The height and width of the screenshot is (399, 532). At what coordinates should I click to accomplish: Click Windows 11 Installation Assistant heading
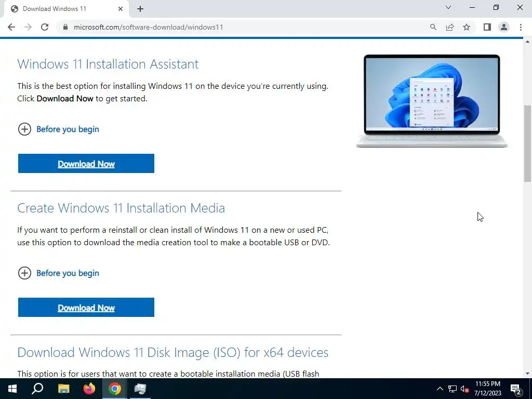pos(108,64)
